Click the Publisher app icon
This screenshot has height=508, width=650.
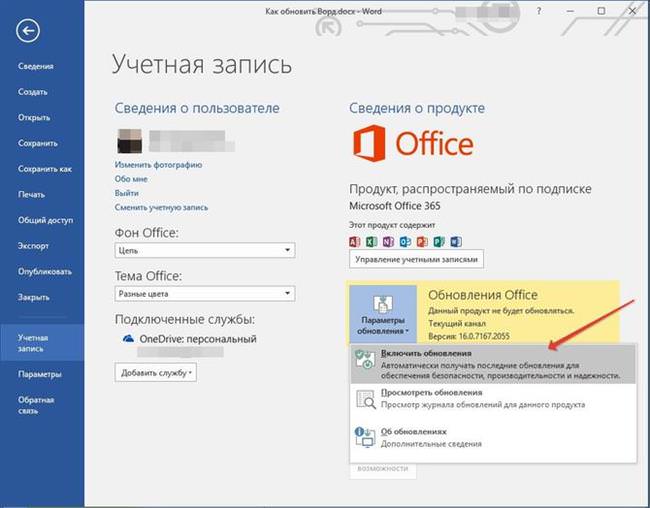[439, 241]
